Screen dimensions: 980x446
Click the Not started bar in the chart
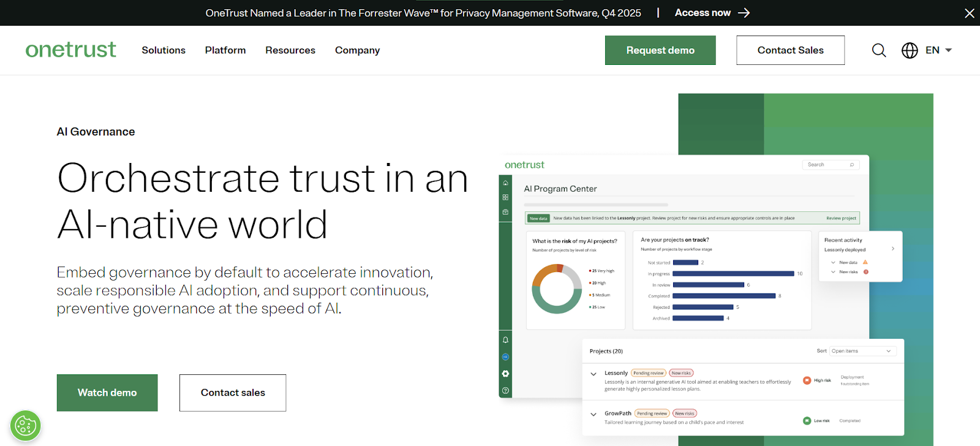(x=685, y=262)
